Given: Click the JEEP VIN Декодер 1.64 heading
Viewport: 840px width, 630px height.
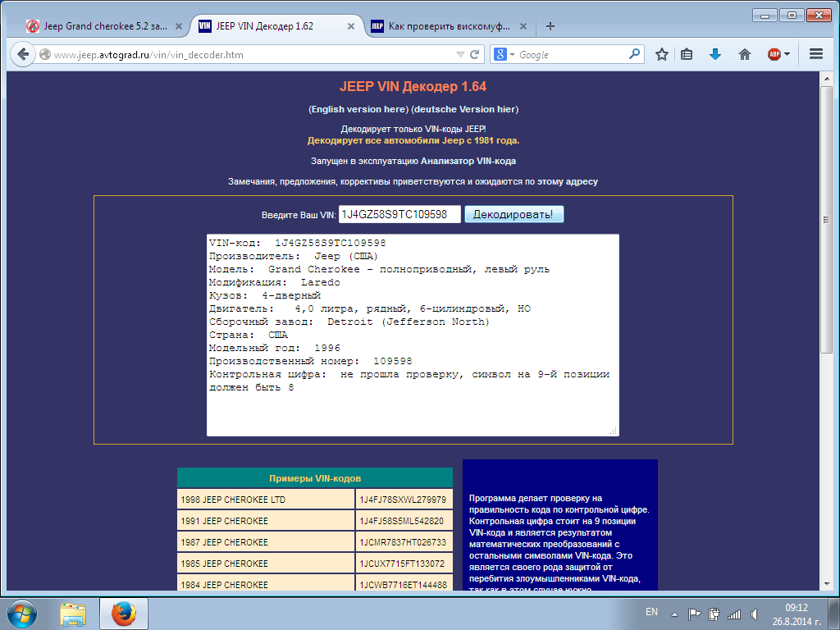Looking at the screenshot, I should click(x=413, y=87).
